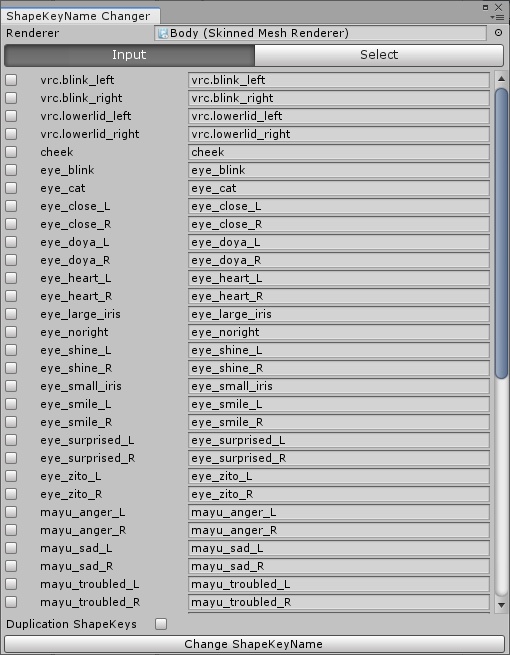The height and width of the screenshot is (655, 510).
Task: Click the eye_large_iris row label
Action: [80, 314]
